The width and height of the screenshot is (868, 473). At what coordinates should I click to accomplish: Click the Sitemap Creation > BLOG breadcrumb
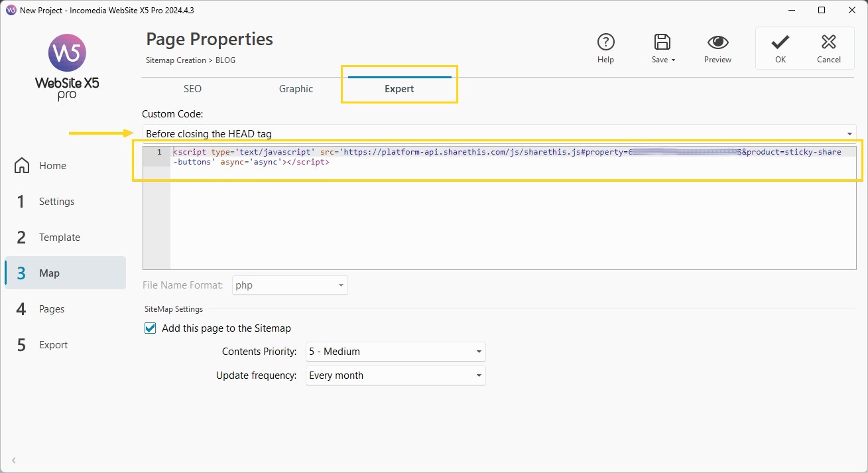pos(190,60)
